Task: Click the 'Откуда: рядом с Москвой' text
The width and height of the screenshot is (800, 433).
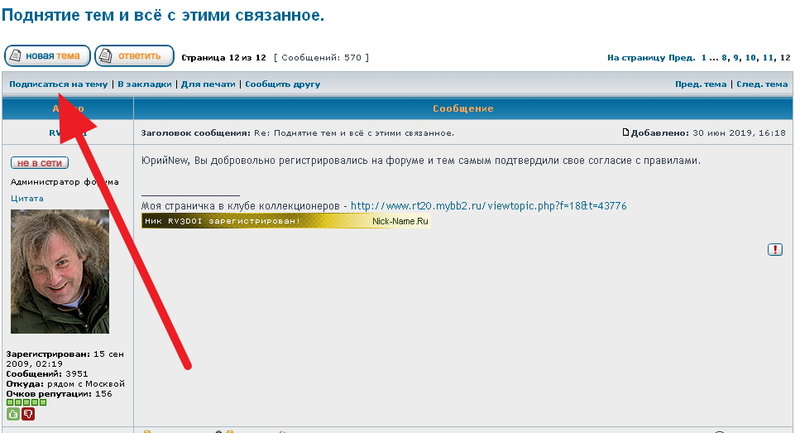Action: (x=65, y=384)
